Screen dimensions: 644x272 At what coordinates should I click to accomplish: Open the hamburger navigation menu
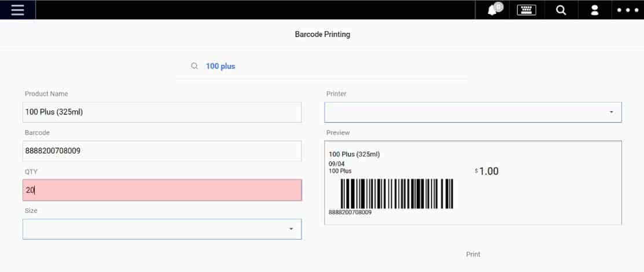tap(18, 10)
